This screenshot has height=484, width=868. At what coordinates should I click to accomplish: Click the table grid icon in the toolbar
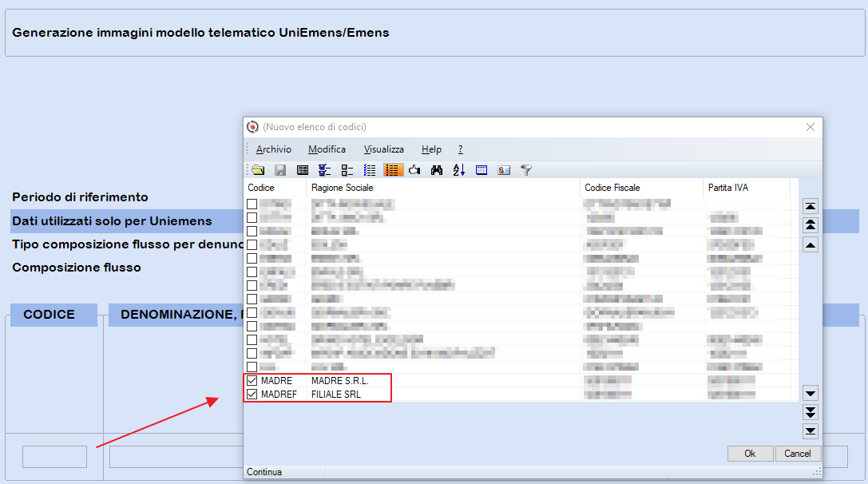(482, 170)
